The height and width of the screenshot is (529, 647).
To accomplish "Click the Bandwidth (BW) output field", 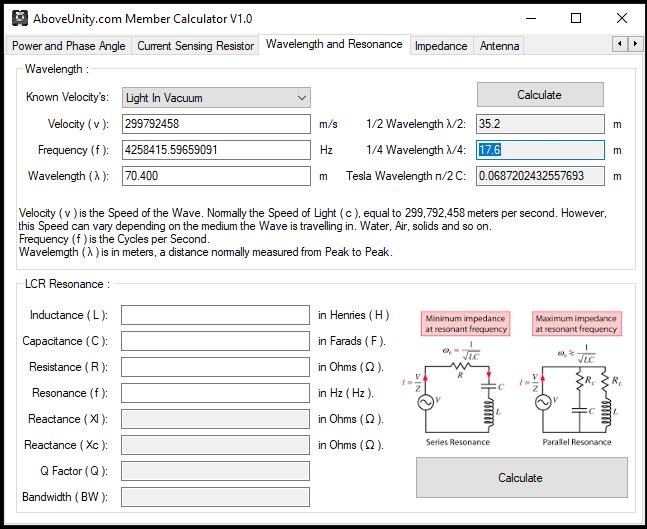I will click(x=215, y=497).
